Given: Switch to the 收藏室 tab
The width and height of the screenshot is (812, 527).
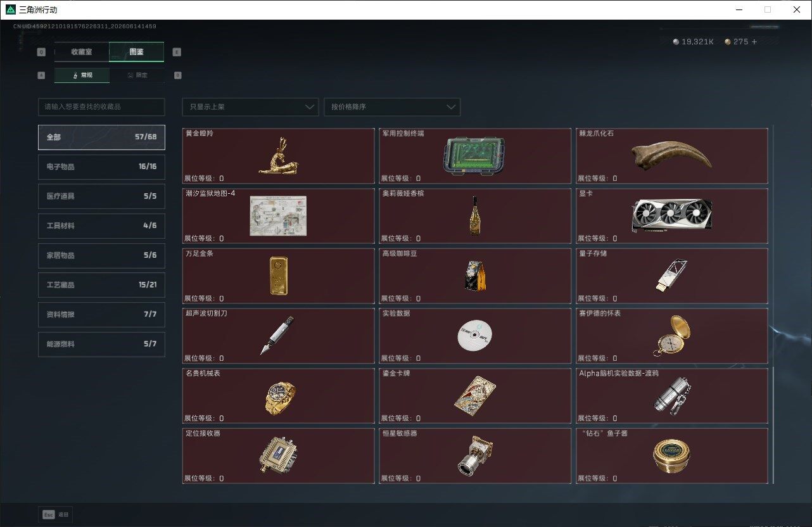Looking at the screenshot, I should [x=82, y=52].
